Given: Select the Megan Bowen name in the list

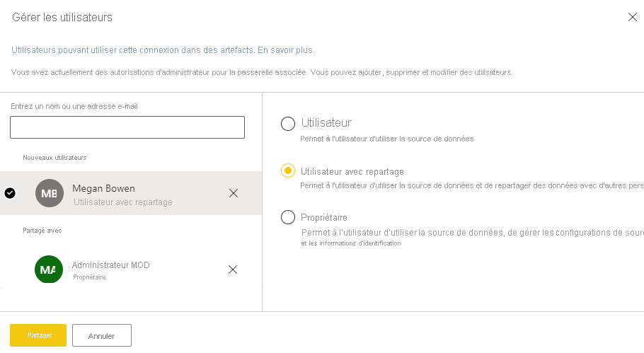Looking at the screenshot, I should [103, 188].
